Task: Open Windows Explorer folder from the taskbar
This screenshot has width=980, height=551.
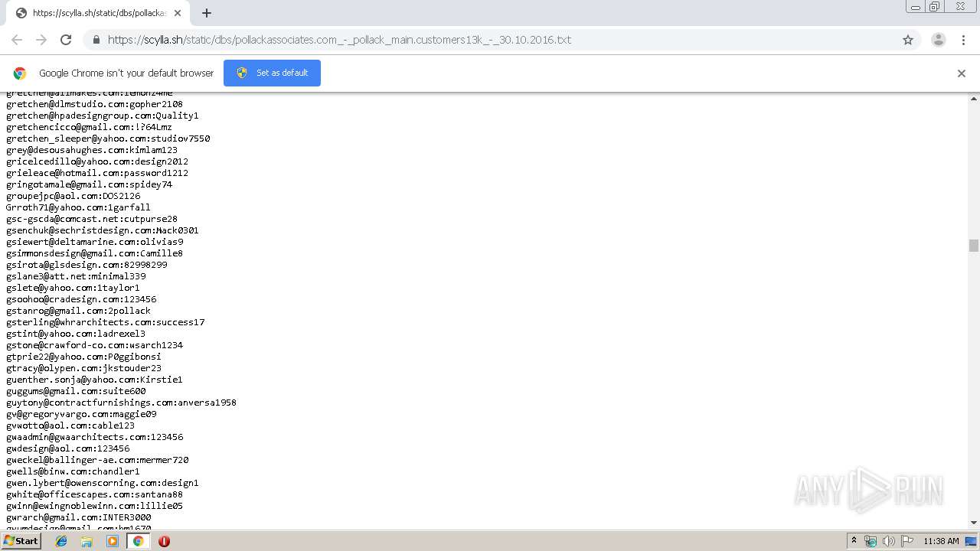Action: 87,541
